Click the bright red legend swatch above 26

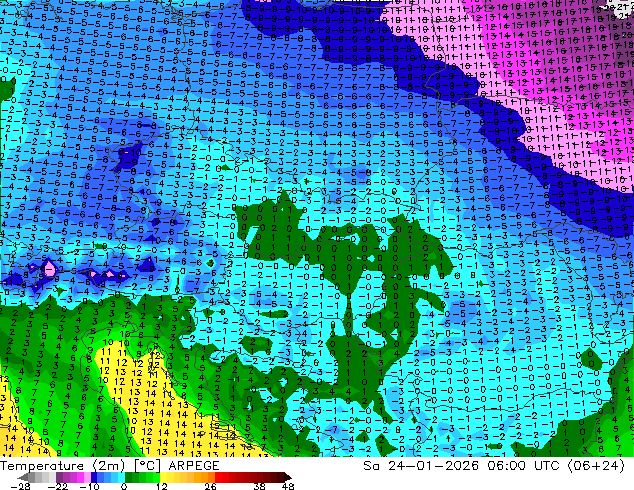218,477
